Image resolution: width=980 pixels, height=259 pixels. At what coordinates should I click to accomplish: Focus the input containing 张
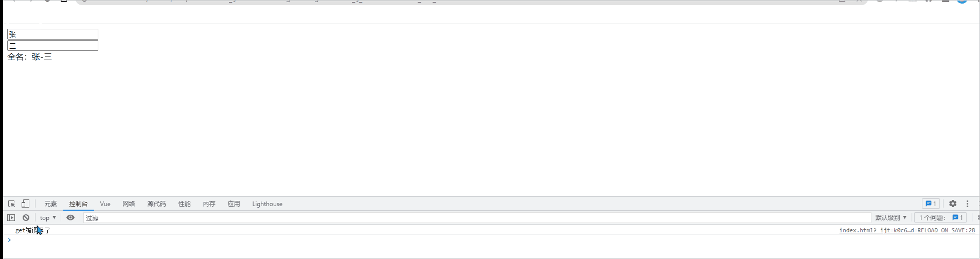52,34
